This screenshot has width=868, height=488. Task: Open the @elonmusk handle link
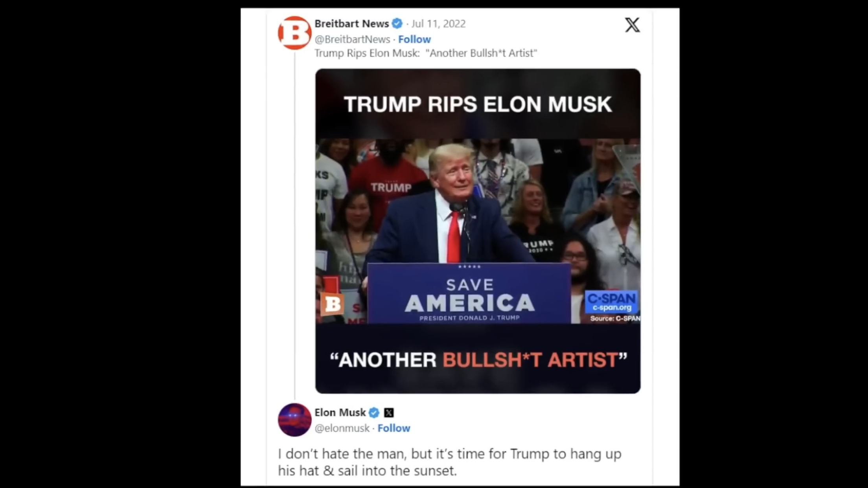[x=342, y=428]
